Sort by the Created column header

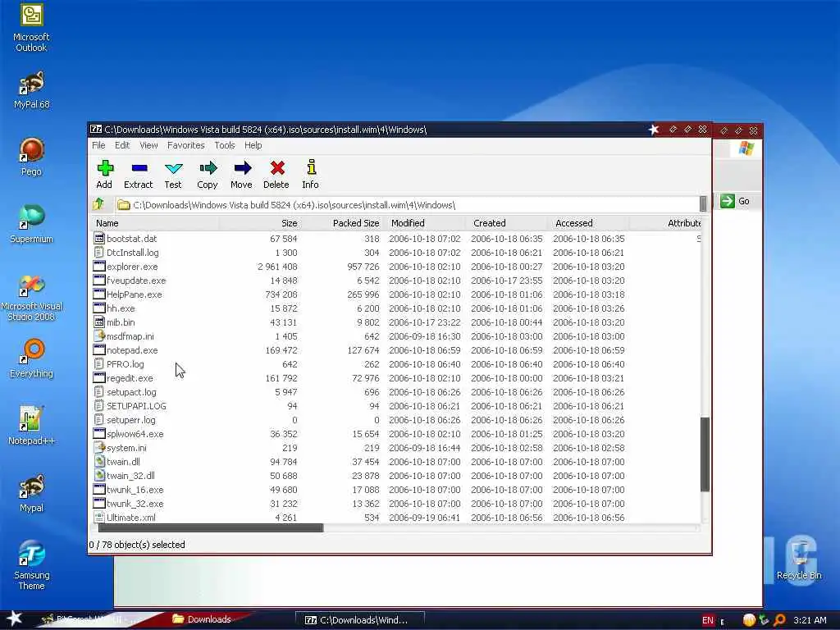(505, 223)
